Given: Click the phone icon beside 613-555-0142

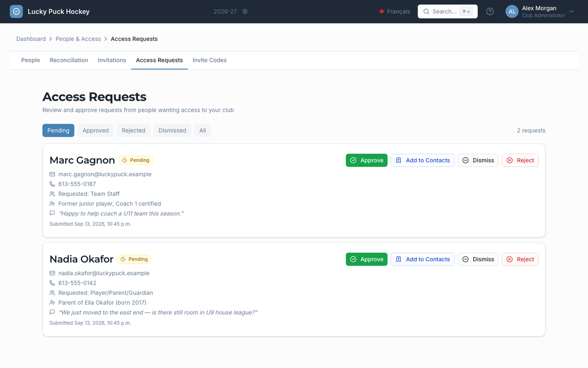Looking at the screenshot, I should pyautogui.click(x=52, y=283).
